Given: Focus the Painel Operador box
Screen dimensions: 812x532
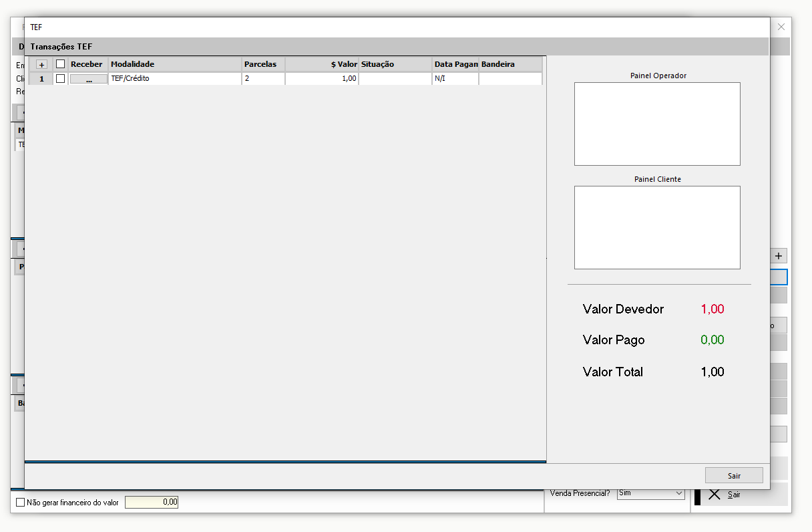Looking at the screenshot, I should [657, 124].
